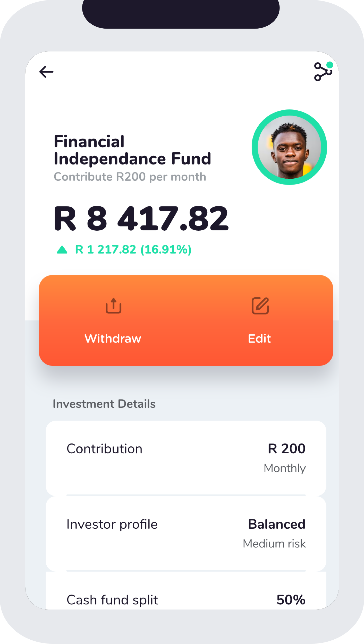Select the Investment Details heading

point(104,404)
